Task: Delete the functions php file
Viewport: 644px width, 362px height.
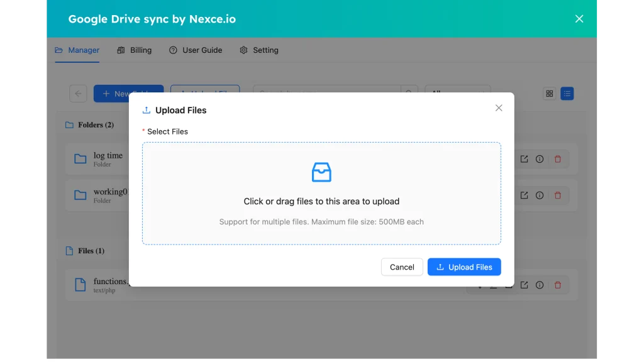Action: point(558,285)
